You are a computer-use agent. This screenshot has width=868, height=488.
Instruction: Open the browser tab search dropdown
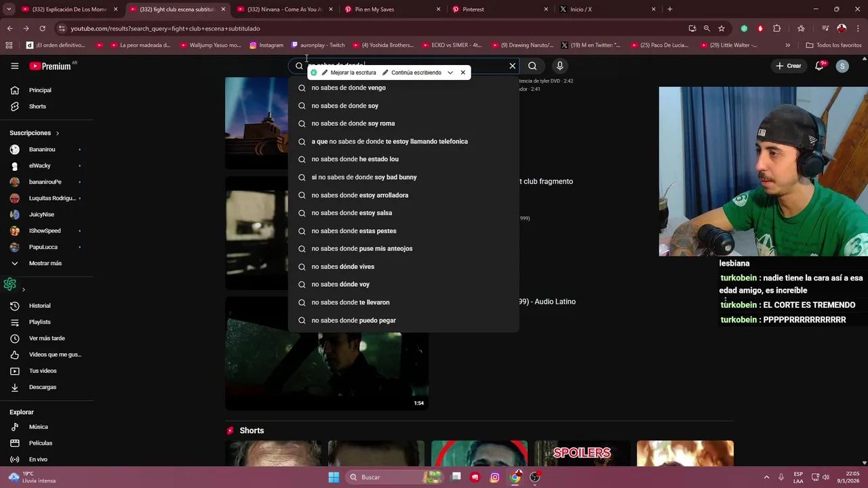tap(9, 9)
